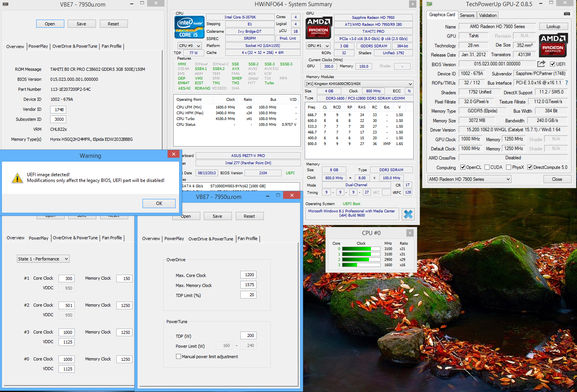
Task: Click the Sapphire Radeon HD 7950 name field
Action: tap(373, 18)
